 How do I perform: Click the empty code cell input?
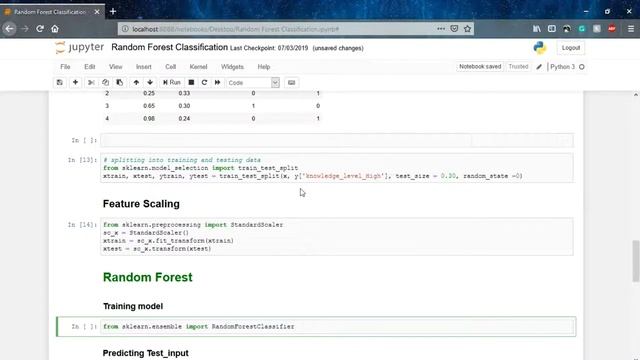[337, 140]
